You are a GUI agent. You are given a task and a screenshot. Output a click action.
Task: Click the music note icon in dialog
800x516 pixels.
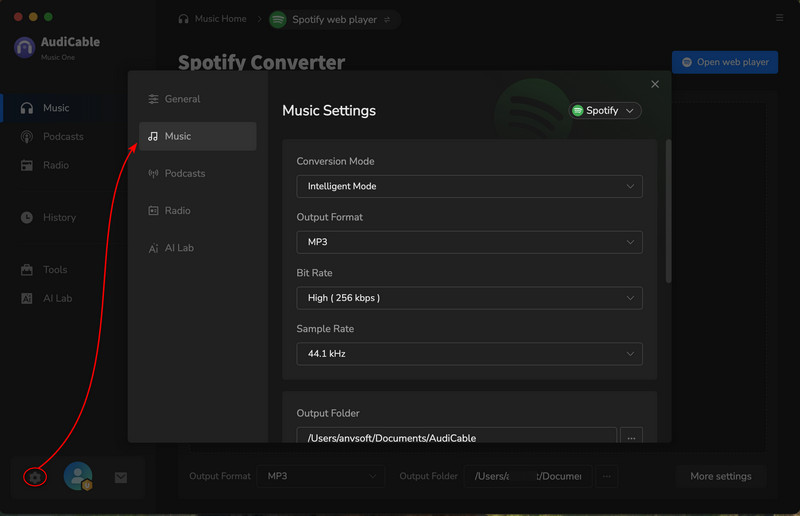tap(153, 136)
